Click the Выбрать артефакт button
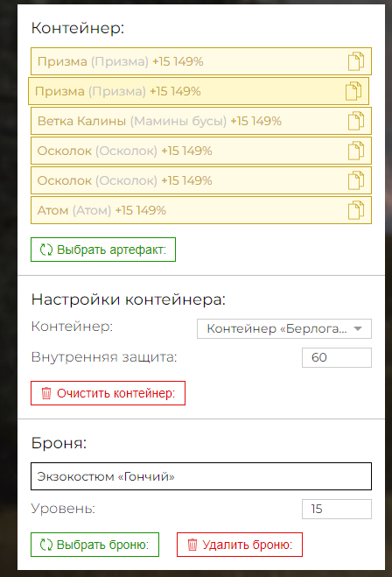The image size is (392, 577). (x=103, y=250)
